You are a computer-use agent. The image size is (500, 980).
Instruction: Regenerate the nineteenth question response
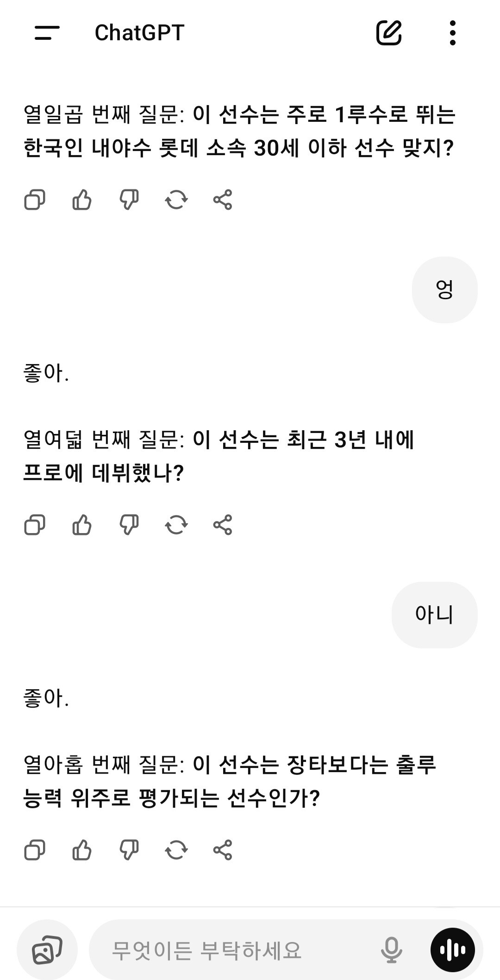(176, 850)
